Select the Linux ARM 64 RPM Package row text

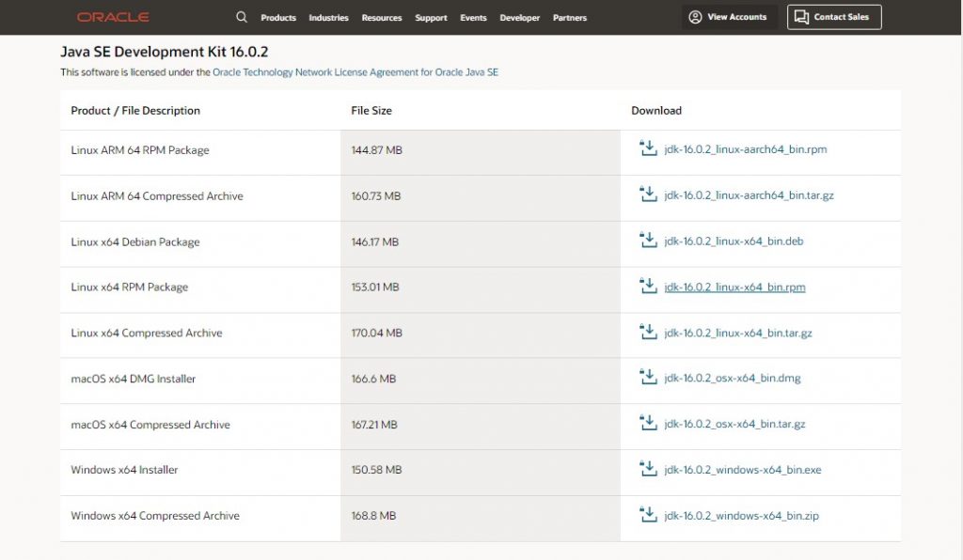pos(140,150)
